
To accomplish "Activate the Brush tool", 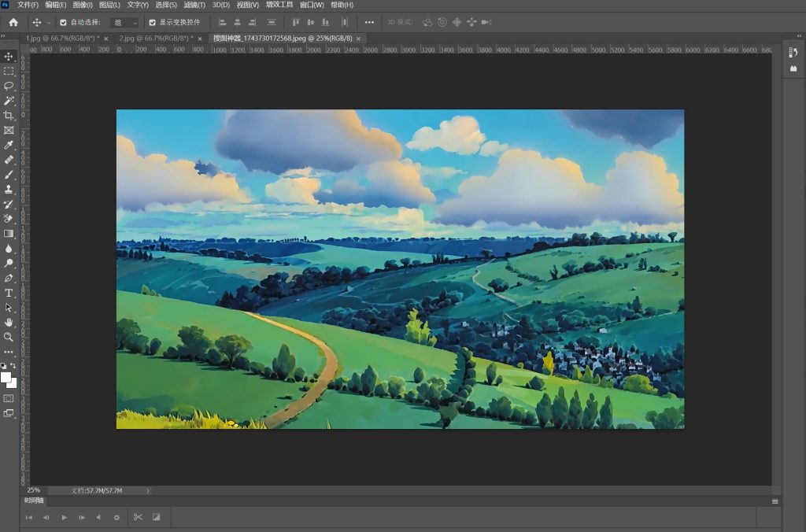I will [9, 175].
